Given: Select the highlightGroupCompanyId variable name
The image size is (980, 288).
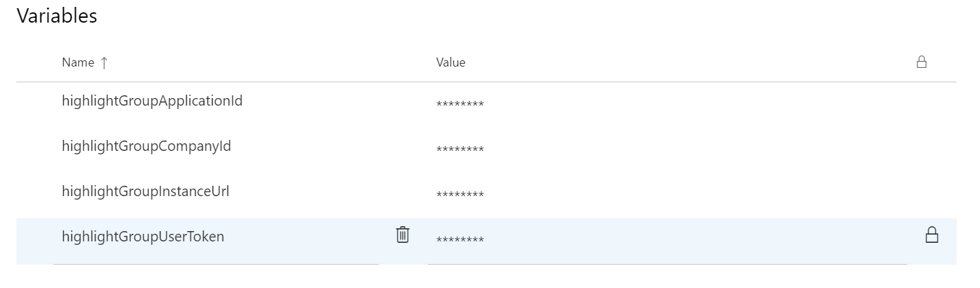Looking at the screenshot, I should tap(146, 147).
